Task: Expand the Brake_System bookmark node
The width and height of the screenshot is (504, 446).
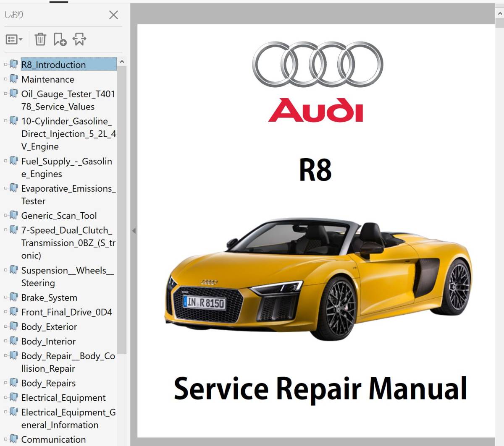Action: click(x=5, y=297)
